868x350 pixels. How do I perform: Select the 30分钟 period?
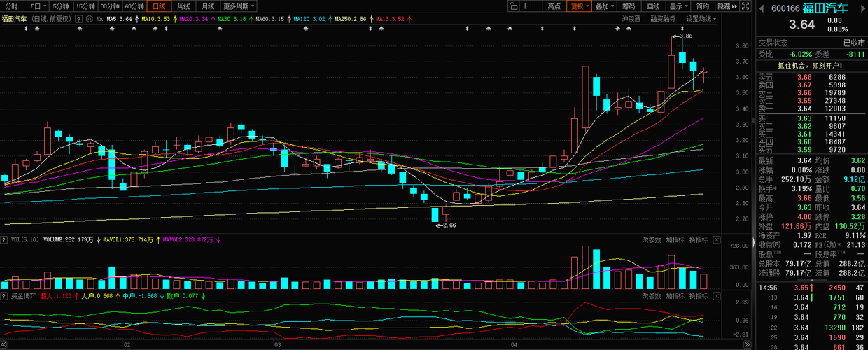[111, 6]
